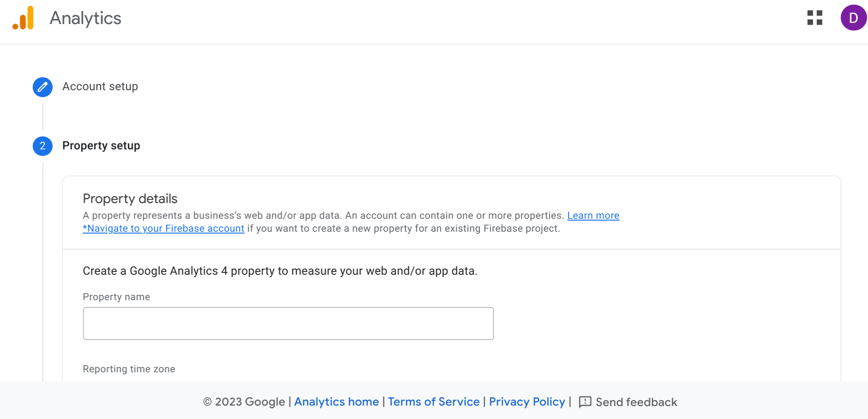Click the Google Analytics logo icon
868x419 pixels.
click(x=23, y=18)
